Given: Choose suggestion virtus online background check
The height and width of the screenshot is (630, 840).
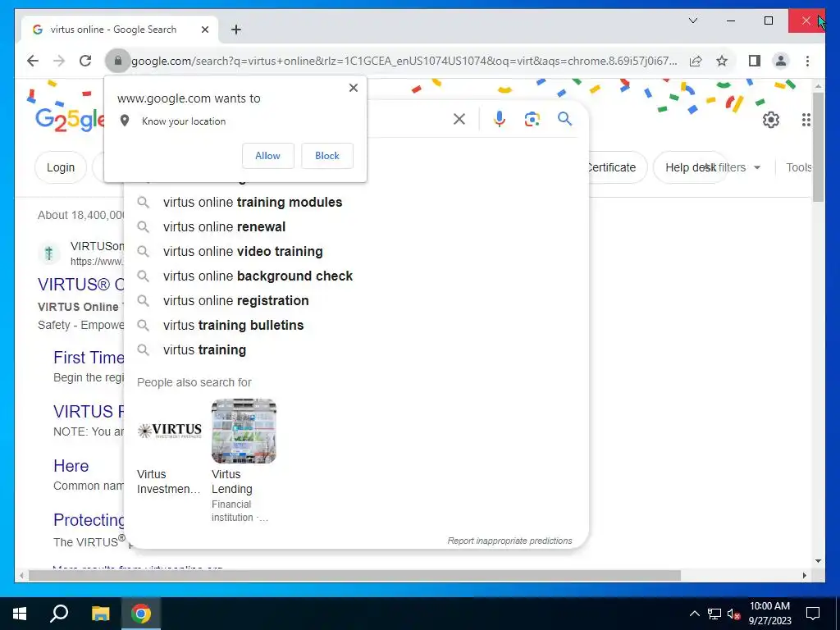Looking at the screenshot, I should point(356,276).
